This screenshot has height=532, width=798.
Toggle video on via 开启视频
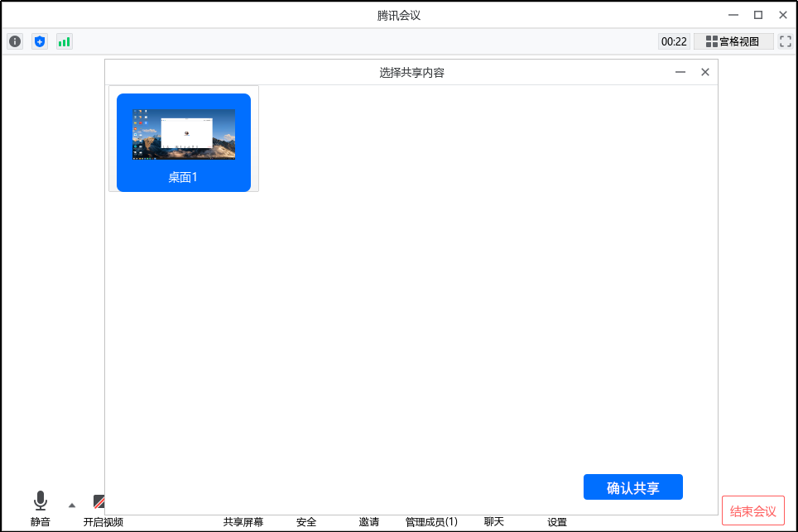point(103,522)
